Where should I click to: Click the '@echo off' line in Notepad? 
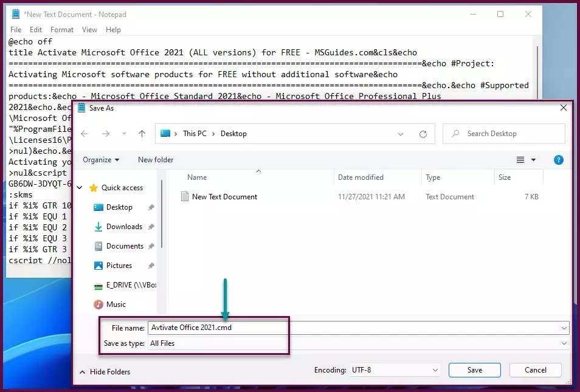point(30,41)
